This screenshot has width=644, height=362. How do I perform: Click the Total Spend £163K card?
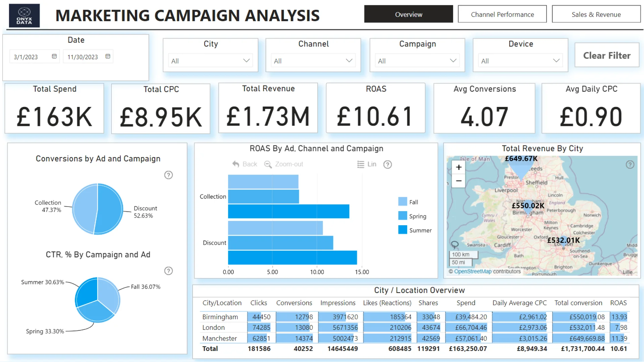pyautogui.click(x=54, y=108)
